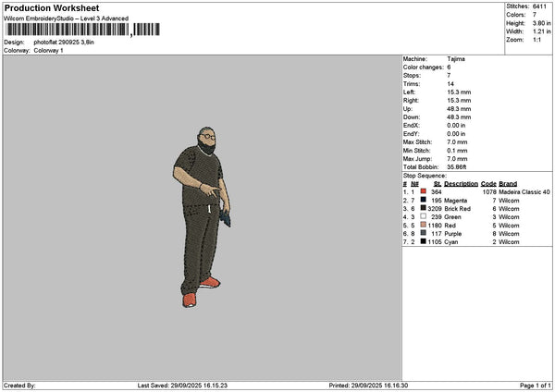Viewport: 555px width, 392px height.
Task: Click the embroidered man design preview
Action: [202, 217]
